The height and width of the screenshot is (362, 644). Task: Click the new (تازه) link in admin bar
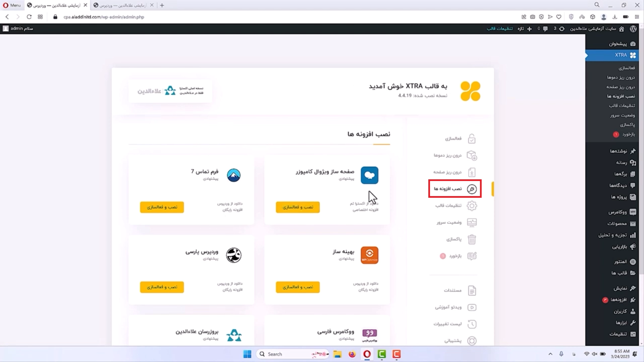click(525, 29)
